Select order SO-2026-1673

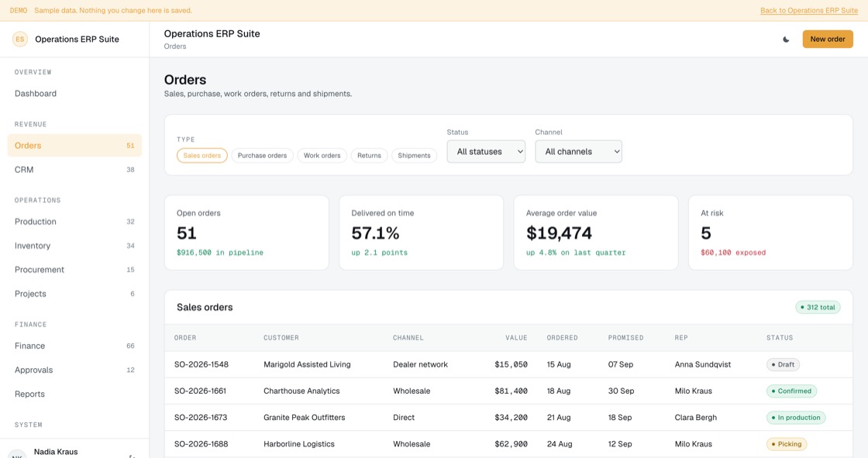point(201,418)
